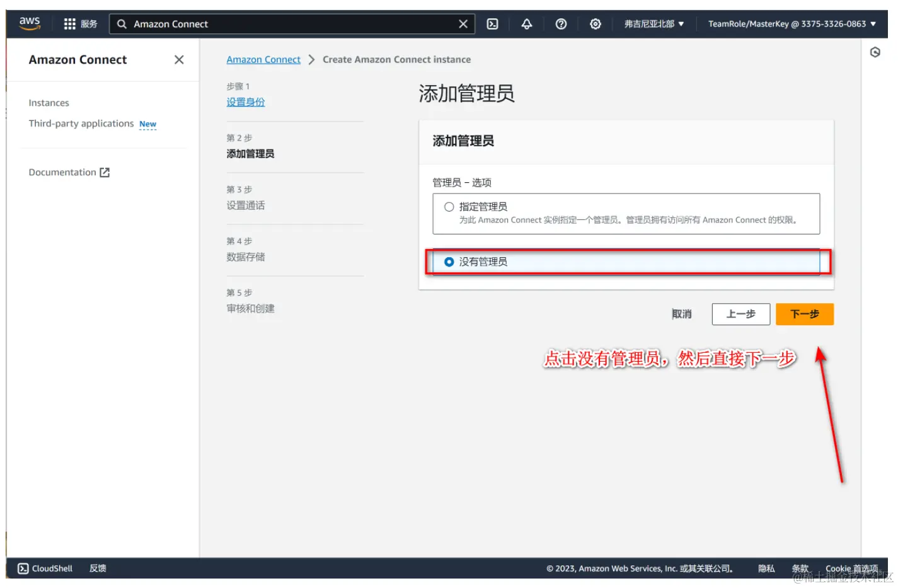Close the Amazon Connect side panel
The height and width of the screenshot is (588, 898).
179,59
